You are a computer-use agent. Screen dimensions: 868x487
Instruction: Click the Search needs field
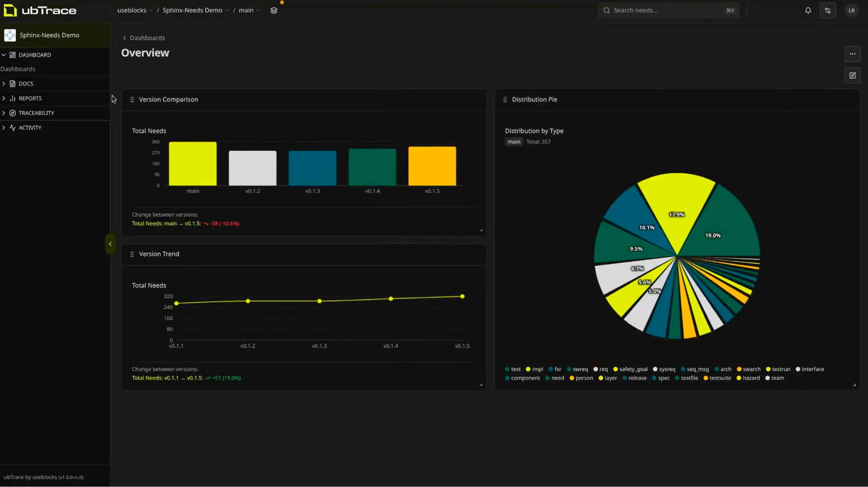pyautogui.click(x=668, y=10)
